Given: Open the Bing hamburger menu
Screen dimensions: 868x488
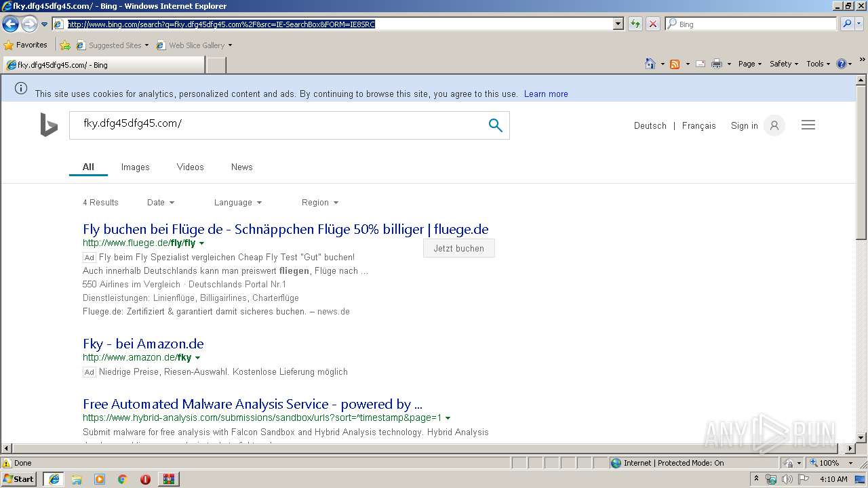Looking at the screenshot, I should 808,125.
